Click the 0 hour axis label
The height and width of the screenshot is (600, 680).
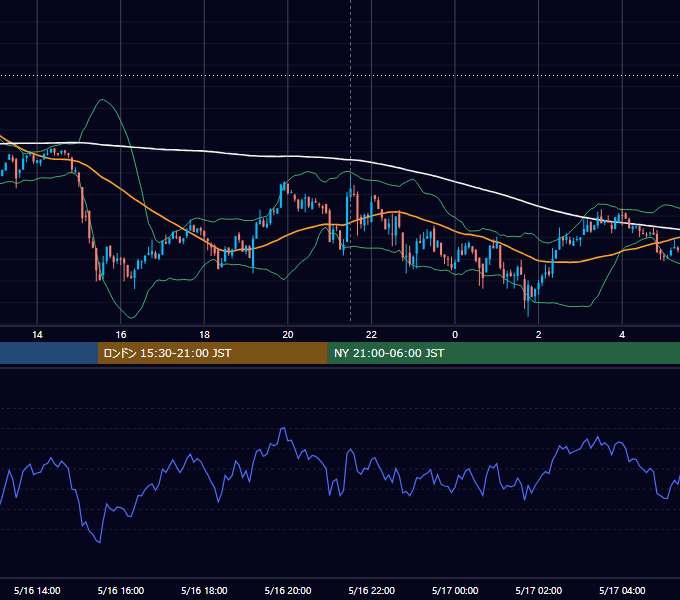tap(455, 335)
